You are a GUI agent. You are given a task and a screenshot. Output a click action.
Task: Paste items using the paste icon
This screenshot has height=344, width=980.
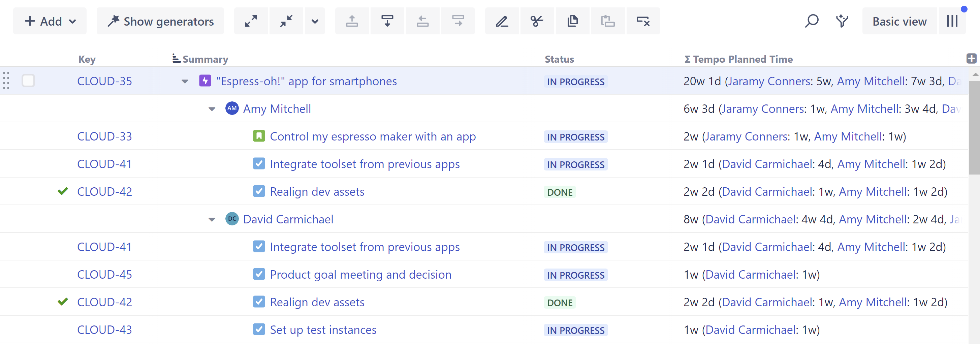tap(607, 21)
